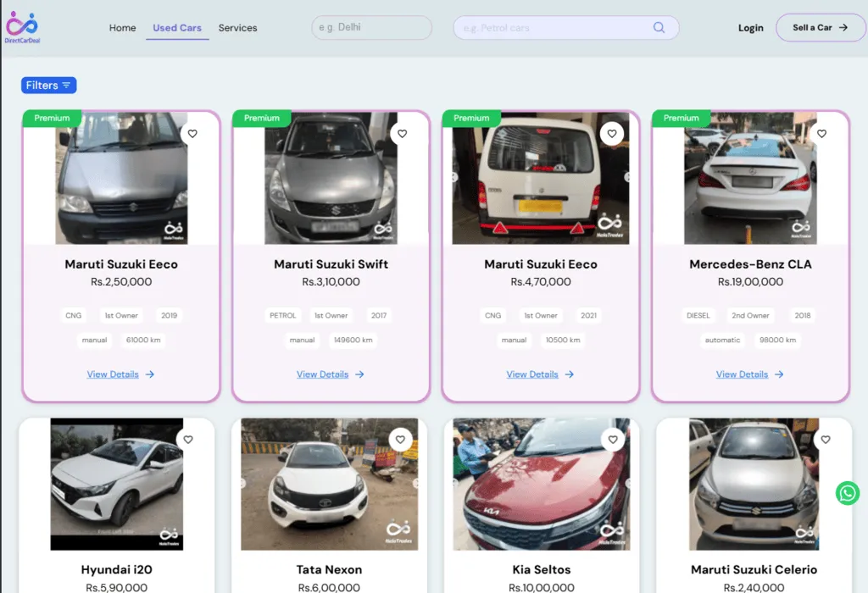The width and height of the screenshot is (868, 593).
Task: Show previous photo of the Tata Nexon
Action: coord(243,484)
